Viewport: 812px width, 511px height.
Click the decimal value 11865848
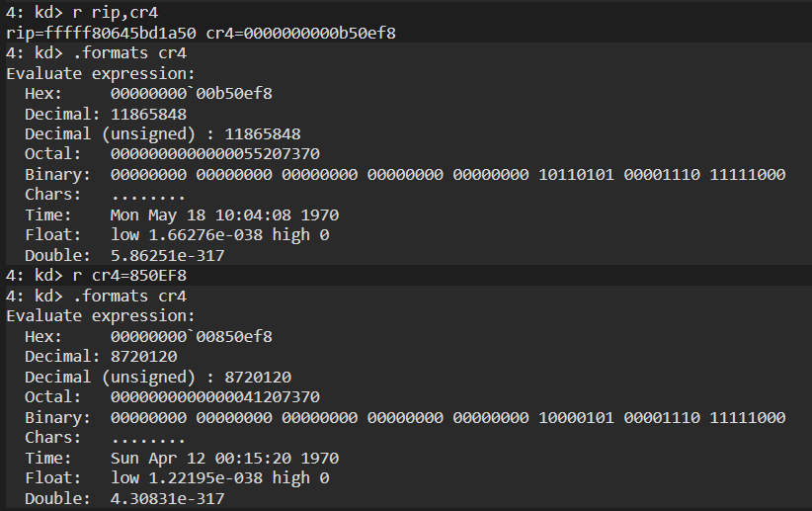tap(148, 114)
